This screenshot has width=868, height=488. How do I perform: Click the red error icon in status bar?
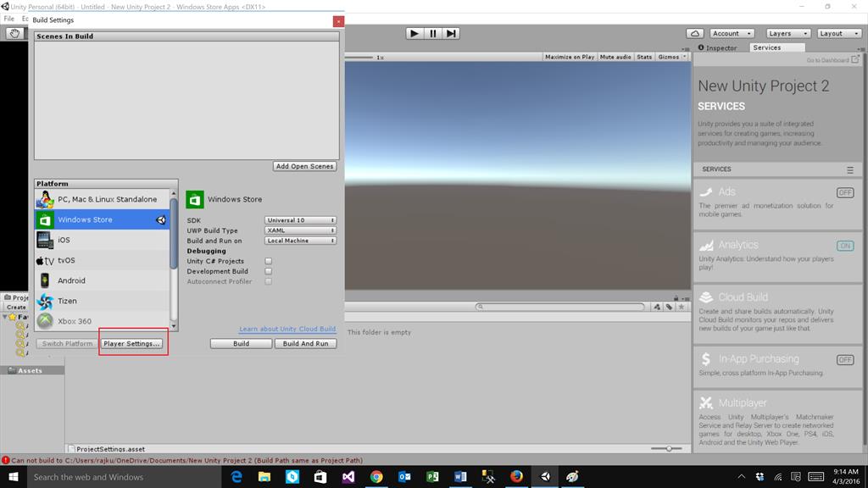pyautogui.click(x=6, y=460)
